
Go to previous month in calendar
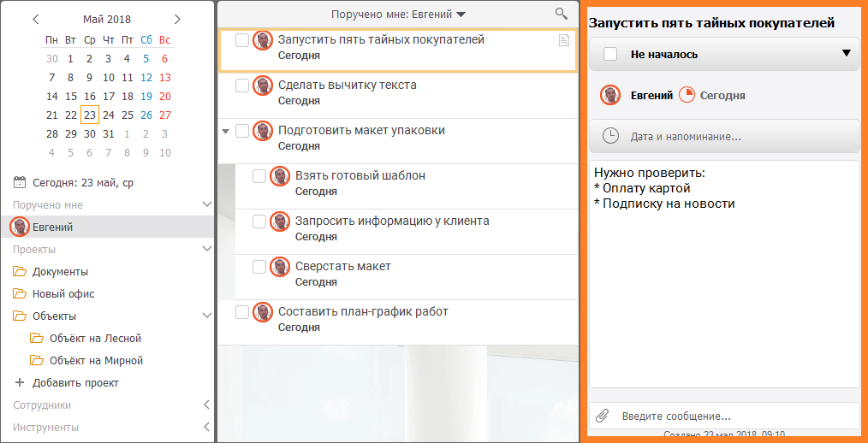point(36,20)
